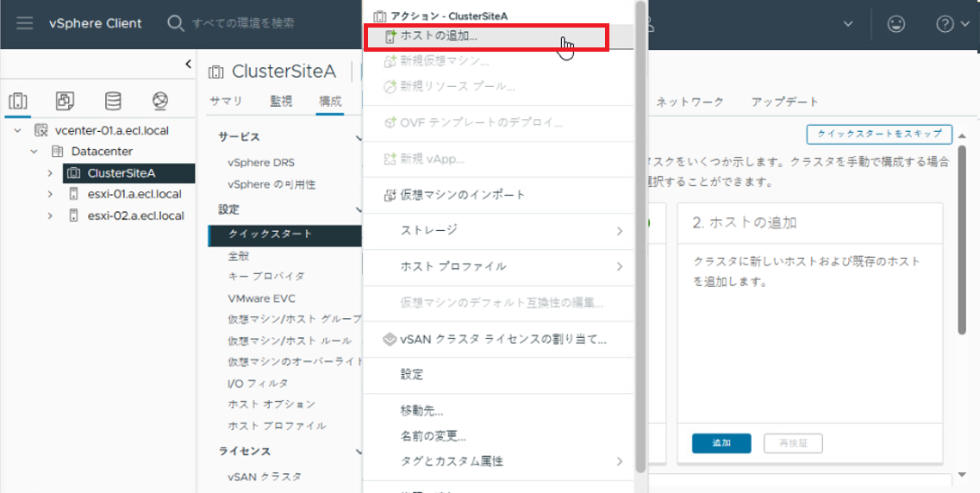This screenshot has width=980, height=493.
Task: Click the add host icon in menu
Action: click(390, 37)
